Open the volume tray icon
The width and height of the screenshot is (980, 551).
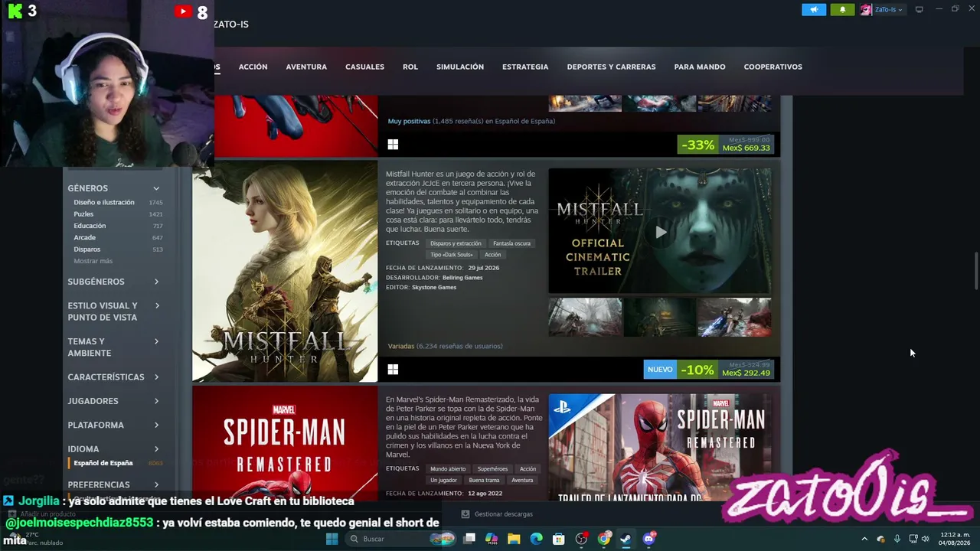coord(925,539)
